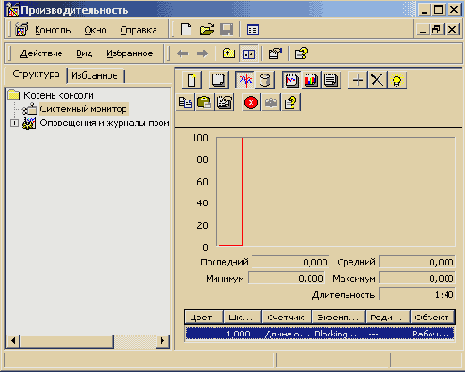Click the Последний value field
This screenshot has height=372, width=465.
290,262
